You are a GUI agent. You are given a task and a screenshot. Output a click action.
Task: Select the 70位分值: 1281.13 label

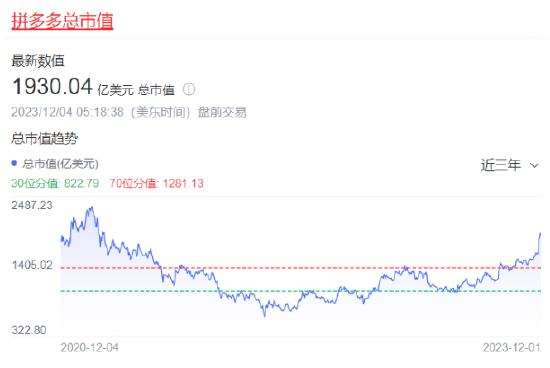(x=156, y=183)
